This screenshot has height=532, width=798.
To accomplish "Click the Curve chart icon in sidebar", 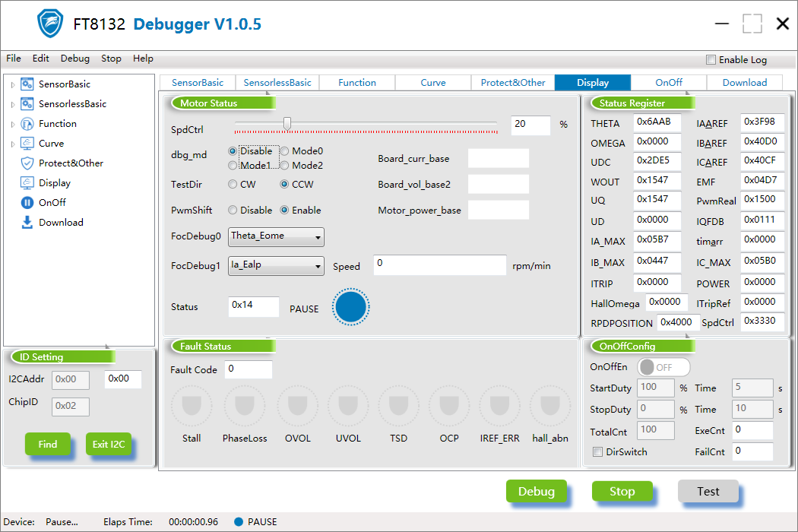I will (27, 144).
